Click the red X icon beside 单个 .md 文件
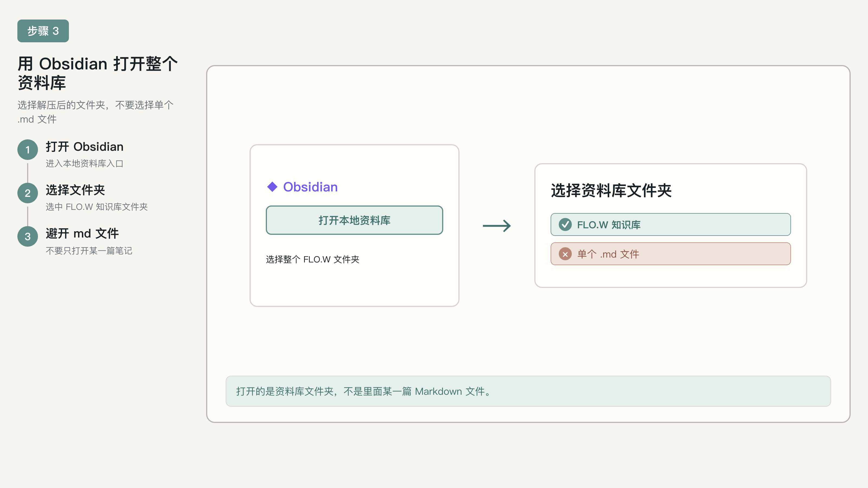Screen dimensions: 868x488 pyautogui.click(x=565, y=254)
